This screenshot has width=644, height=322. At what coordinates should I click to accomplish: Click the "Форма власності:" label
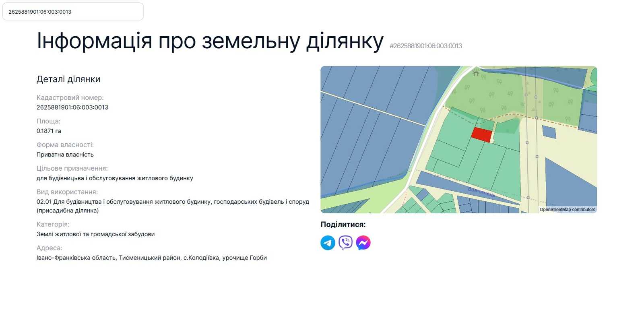pos(65,145)
